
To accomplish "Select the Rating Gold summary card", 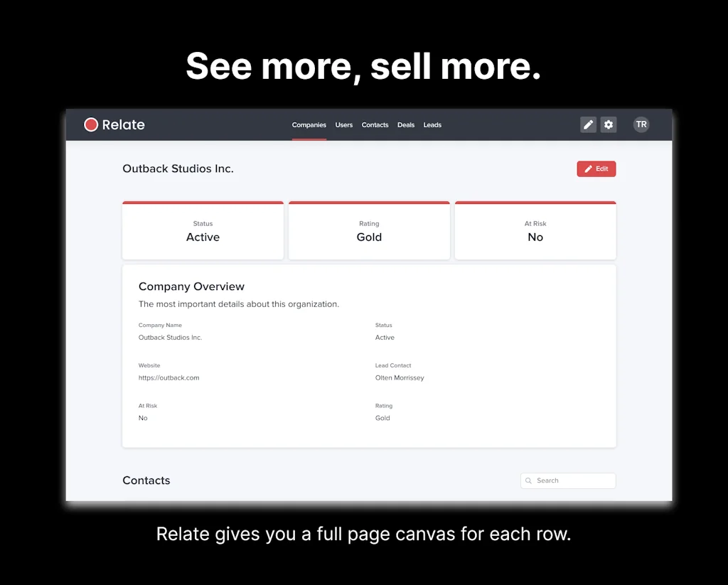I will pos(369,231).
